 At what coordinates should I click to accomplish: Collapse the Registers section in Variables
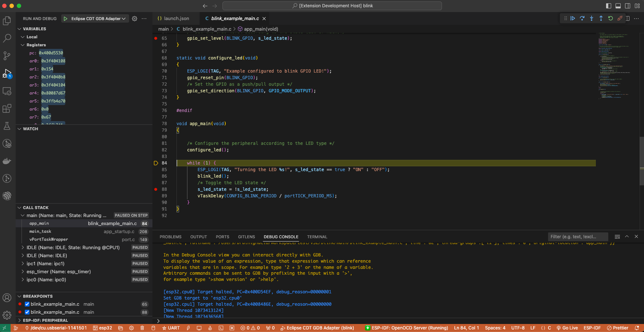[23, 45]
